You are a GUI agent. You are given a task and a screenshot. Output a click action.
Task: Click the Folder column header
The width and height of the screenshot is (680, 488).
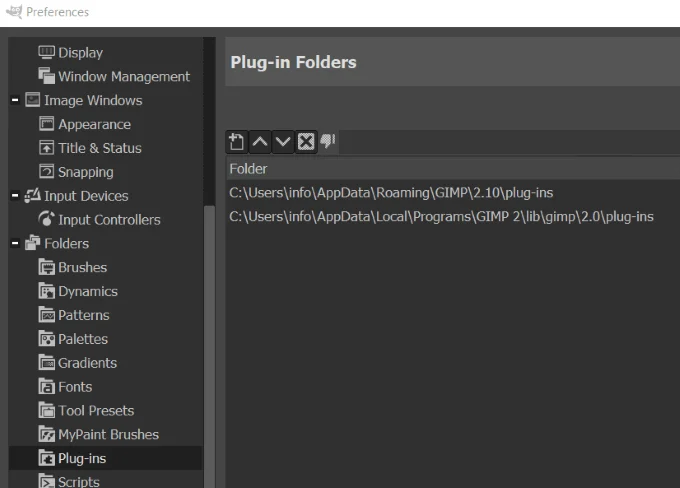[x=453, y=169]
